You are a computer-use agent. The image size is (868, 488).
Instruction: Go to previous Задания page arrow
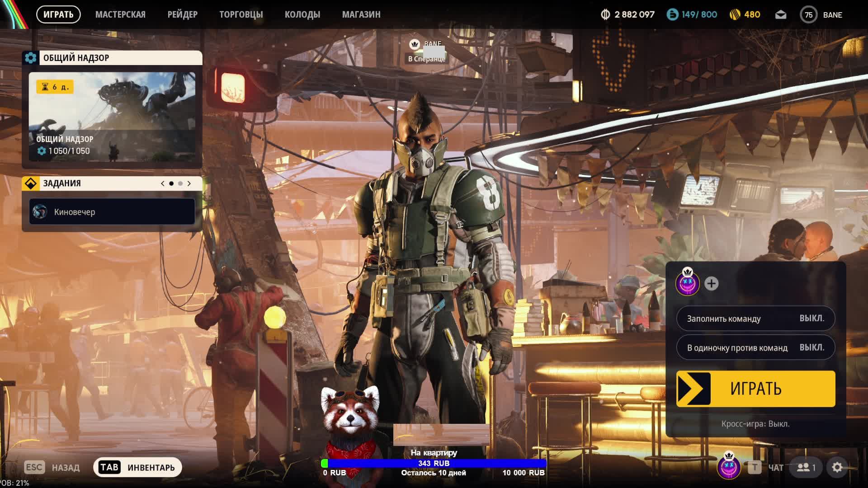coord(163,183)
